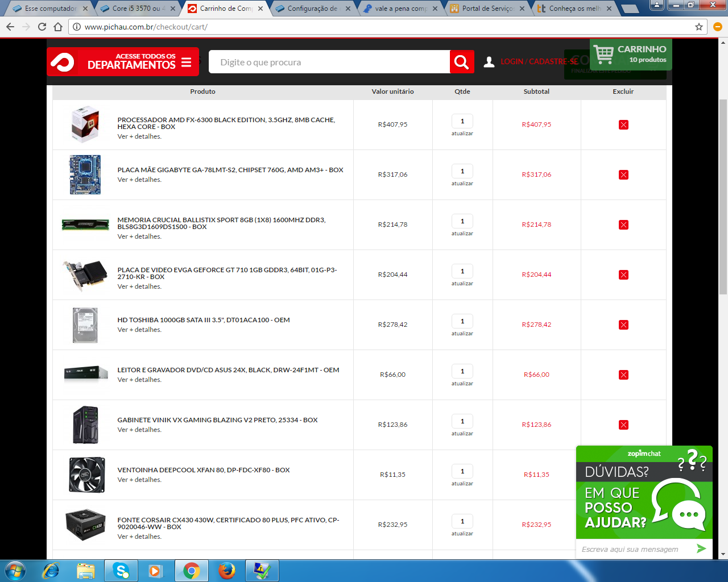Click the quantity field for Crucial Ballistix memory

tap(462, 221)
